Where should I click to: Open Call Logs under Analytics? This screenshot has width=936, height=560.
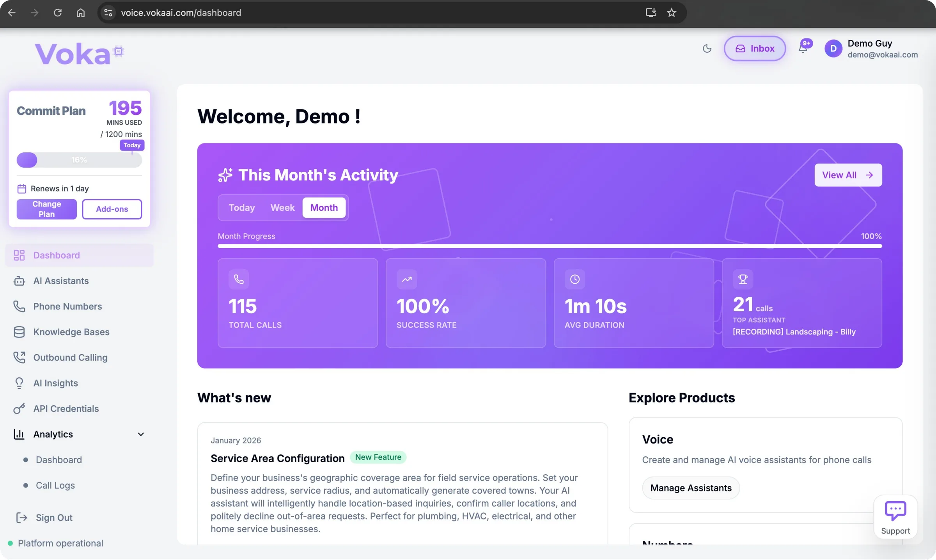pos(55,485)
